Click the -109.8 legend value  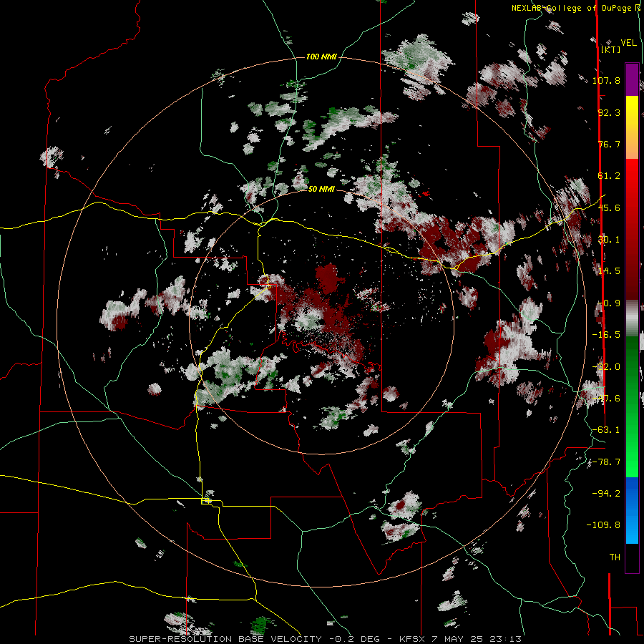coord(604,525)
